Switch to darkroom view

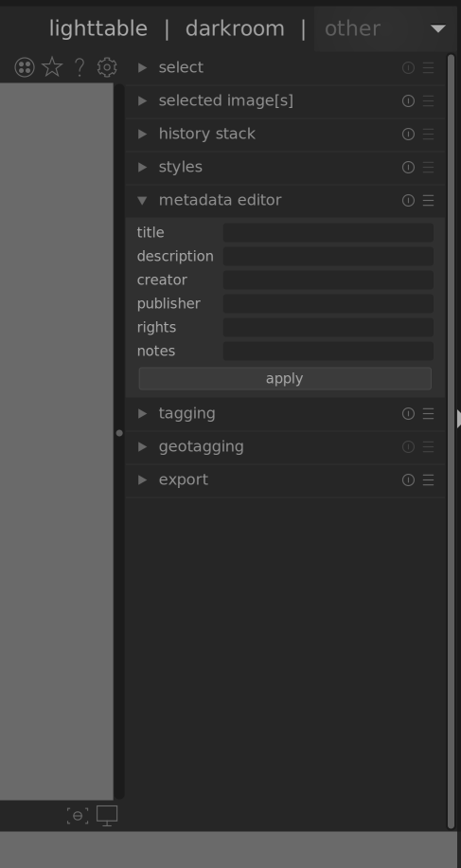(235, 28)
